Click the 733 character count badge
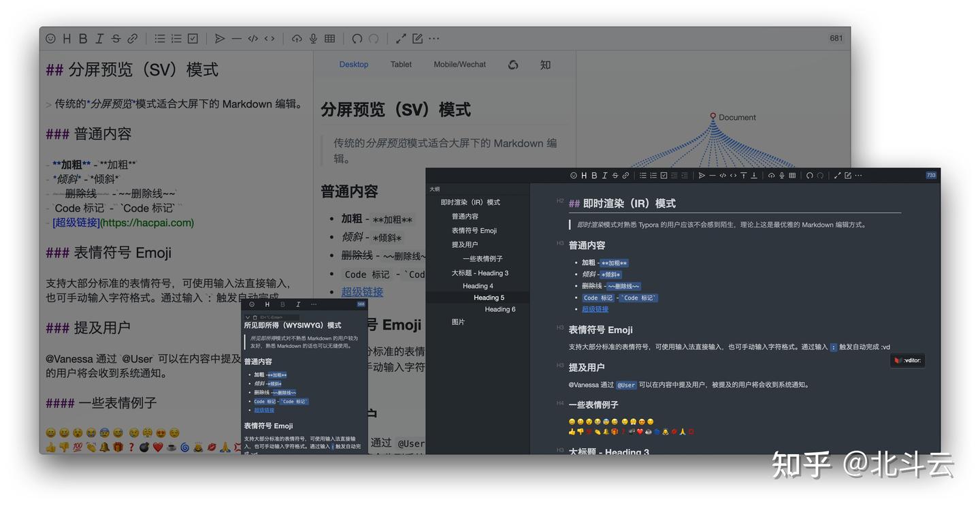The height and width of the screenshot is (506, 980). pos(930,175)
